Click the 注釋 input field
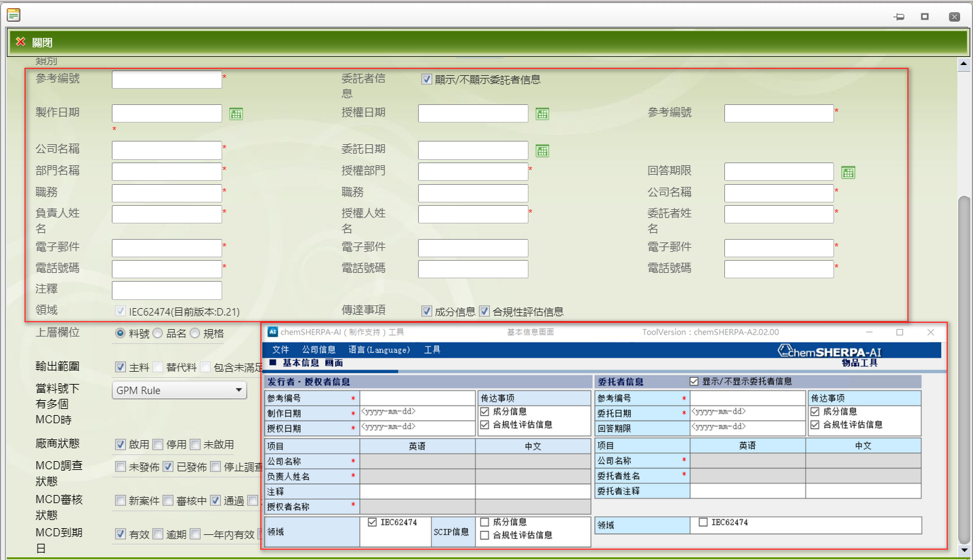 click(167, 290)
